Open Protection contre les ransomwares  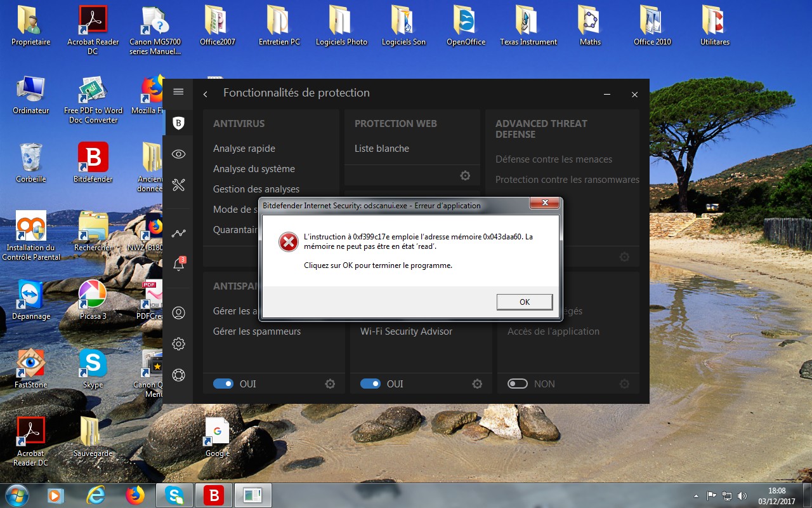point(567,180)
